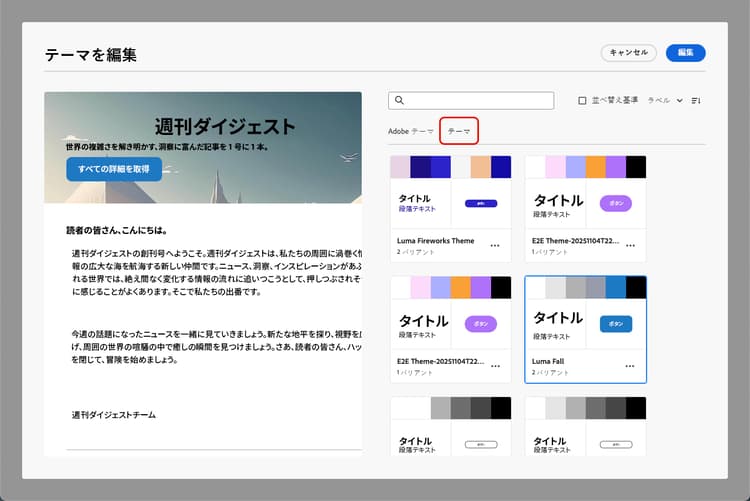Click the blue 編集 button
Image resolution: width=750 pixels, height=501 pixels.
pos(685,53)
